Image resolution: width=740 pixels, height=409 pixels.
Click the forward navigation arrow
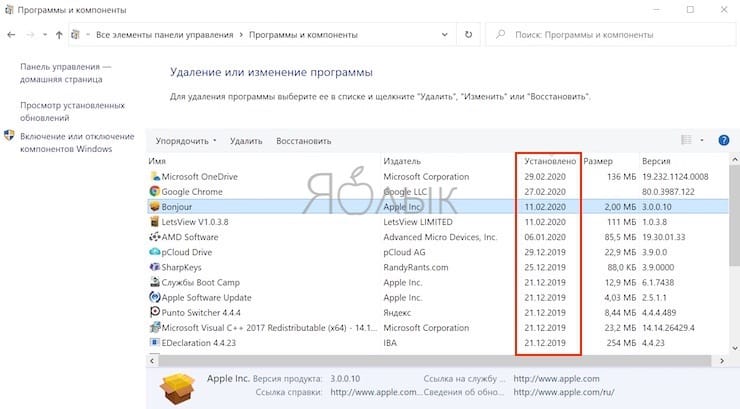point(30,34)
